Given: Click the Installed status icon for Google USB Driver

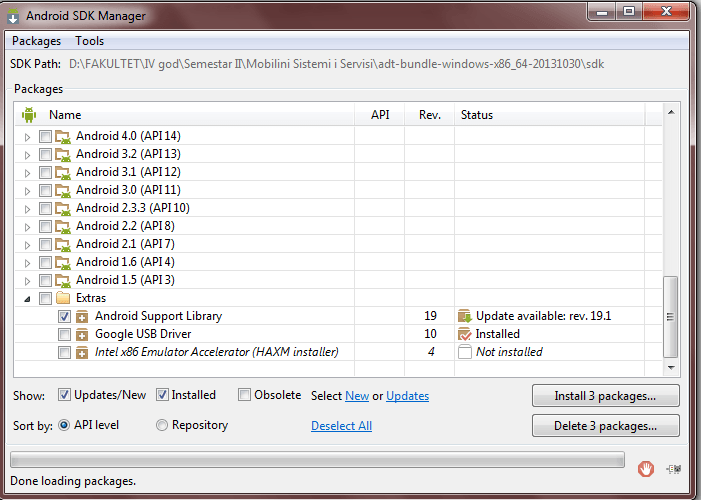Looking at the screenshot, I should point(465,334).
